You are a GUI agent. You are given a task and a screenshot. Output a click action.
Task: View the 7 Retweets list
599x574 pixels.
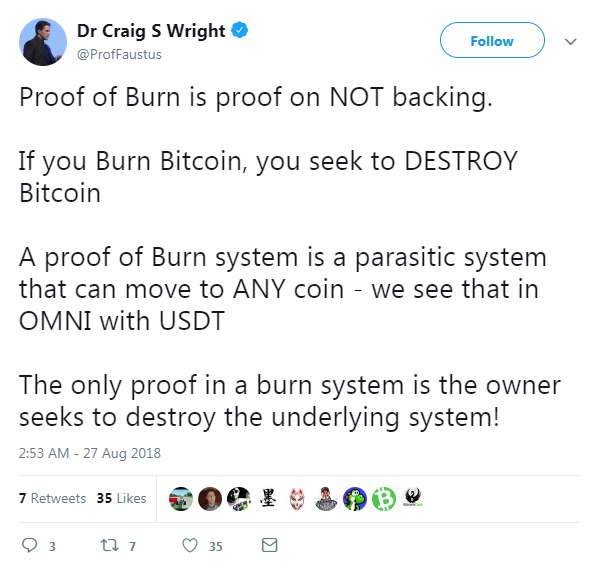pyautogui.click(x=52, y=498)
